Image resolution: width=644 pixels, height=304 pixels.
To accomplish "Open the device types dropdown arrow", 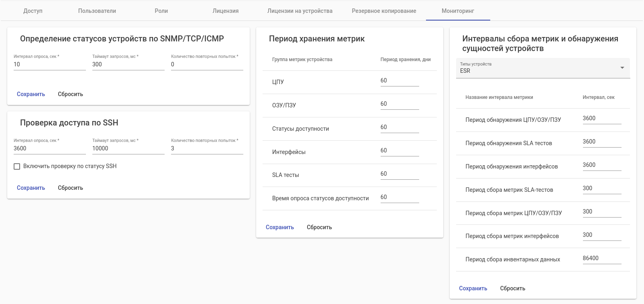I will click(x=622, y=68).
